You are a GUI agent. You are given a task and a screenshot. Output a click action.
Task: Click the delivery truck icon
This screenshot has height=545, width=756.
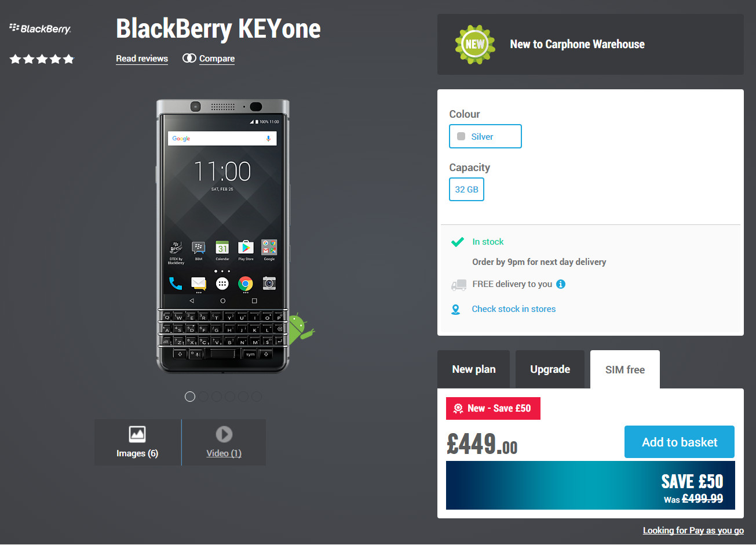(459, 285)
